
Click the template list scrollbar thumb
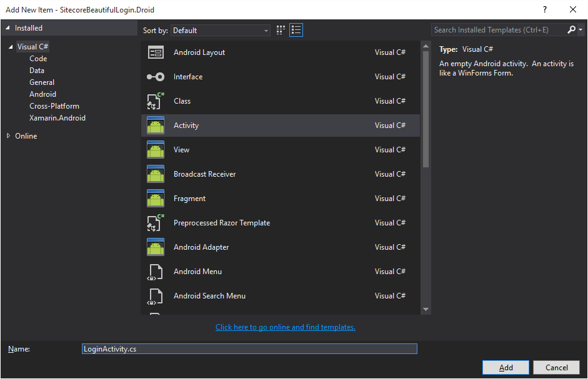click(x=426, y=109)
